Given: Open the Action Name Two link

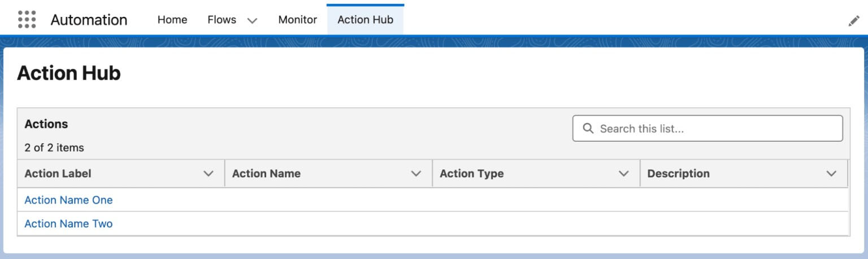Looking at the screenshot, I should pos(68,223).
